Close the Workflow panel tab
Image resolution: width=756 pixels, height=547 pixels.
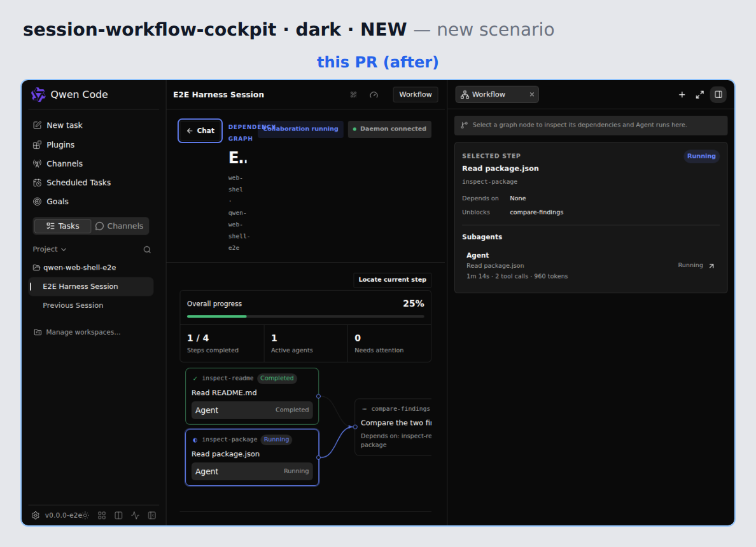(x=532, y=95)
